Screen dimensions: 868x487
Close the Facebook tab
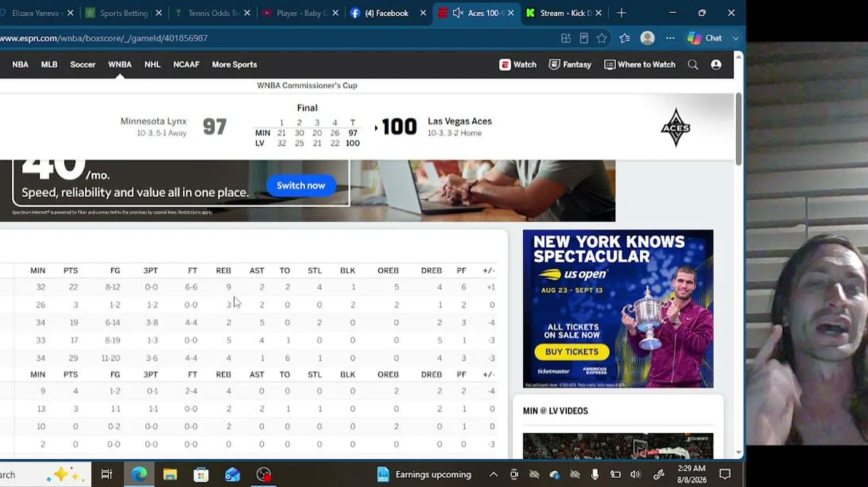pyautogui.click(x=423, y=13)
